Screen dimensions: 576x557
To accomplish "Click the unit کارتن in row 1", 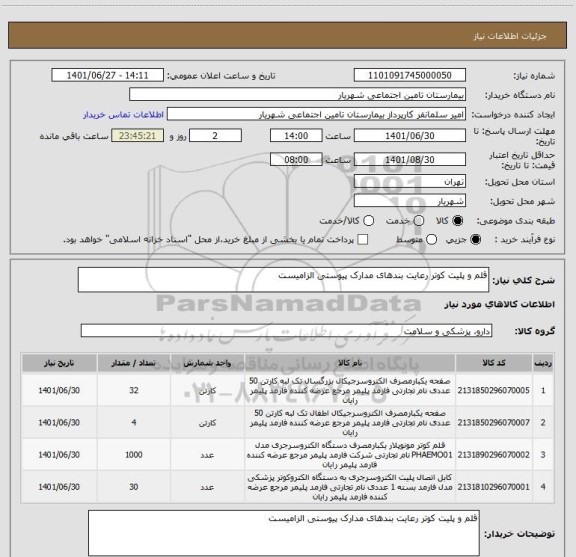I will click(208, 391).
